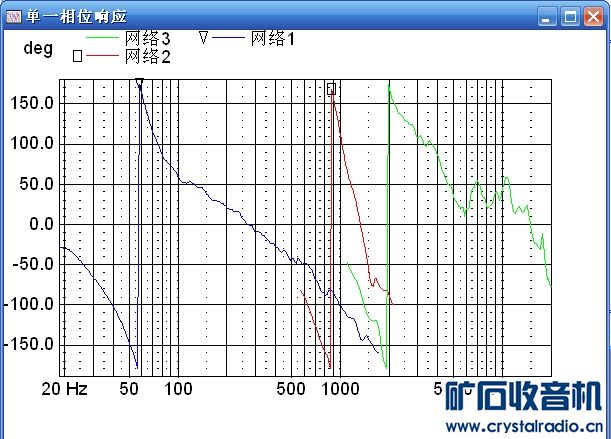
Task: Click the square marker icon in legend
Action: click(x=77, y=56)
